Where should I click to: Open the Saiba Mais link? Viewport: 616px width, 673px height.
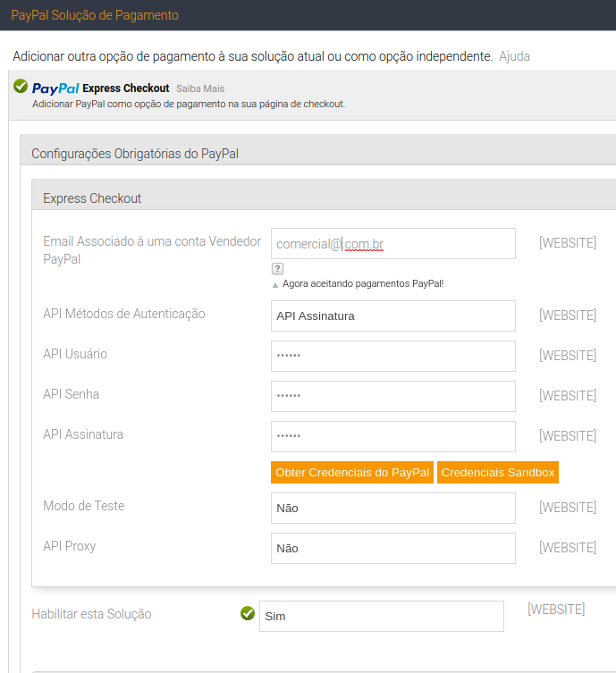click(x=200, y=88)
